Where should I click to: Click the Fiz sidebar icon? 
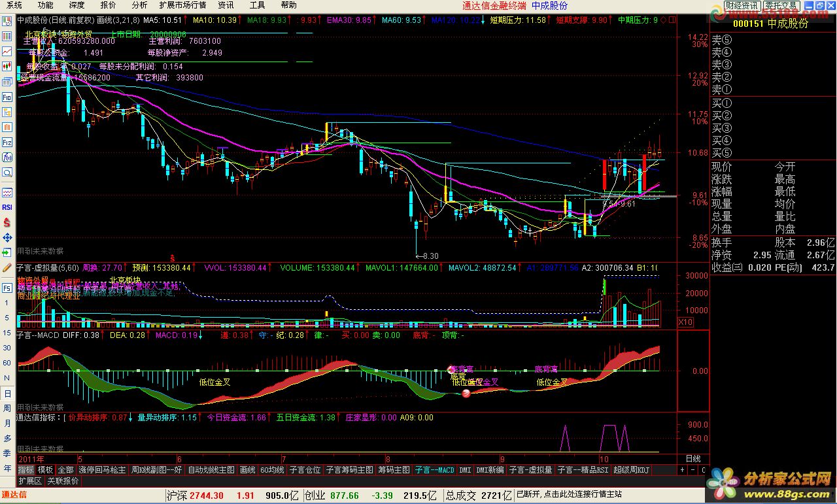(7, 142)
